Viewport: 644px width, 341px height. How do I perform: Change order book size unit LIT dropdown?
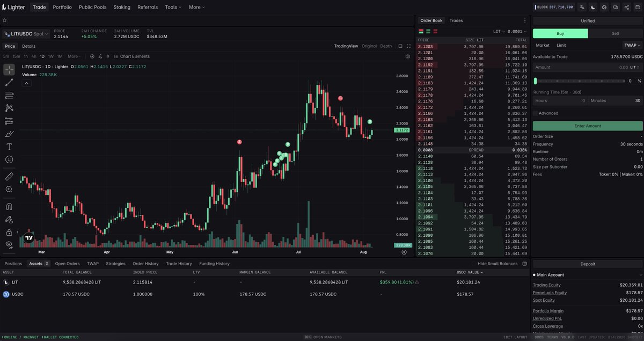(500, 32)
